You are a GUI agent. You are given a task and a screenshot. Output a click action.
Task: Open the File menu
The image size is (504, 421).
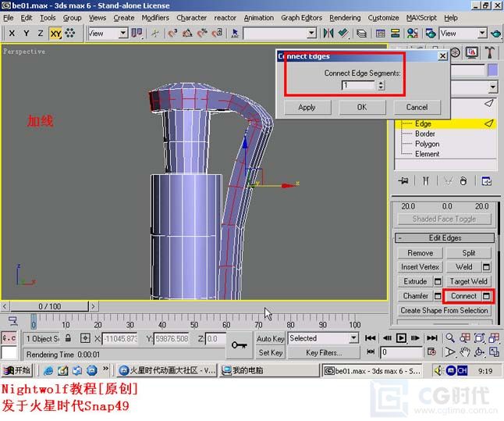pos(9,18)
